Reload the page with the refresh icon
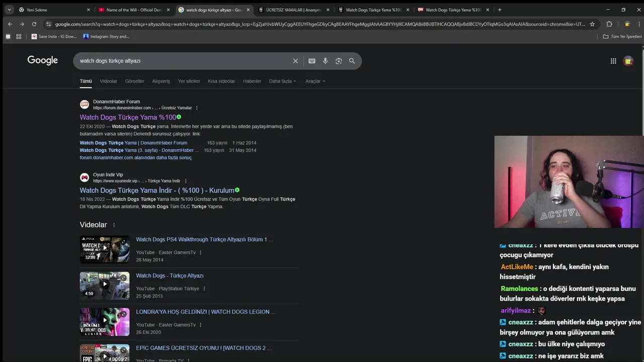 tap(34, 24)
